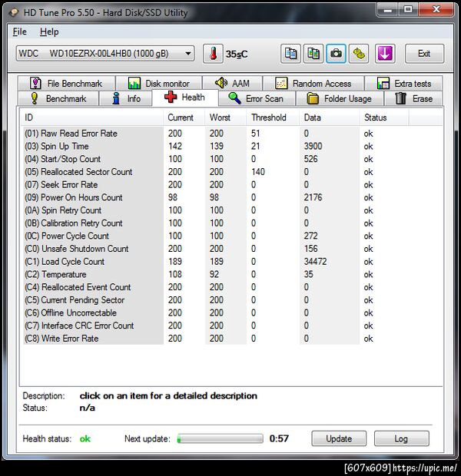Sort by ID column header
The height and width of the screenshot is (476, 461).
[92, 117]
